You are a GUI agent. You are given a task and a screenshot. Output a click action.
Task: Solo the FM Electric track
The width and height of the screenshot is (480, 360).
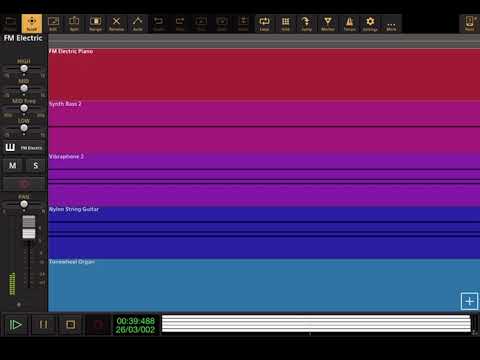point(35,165)
